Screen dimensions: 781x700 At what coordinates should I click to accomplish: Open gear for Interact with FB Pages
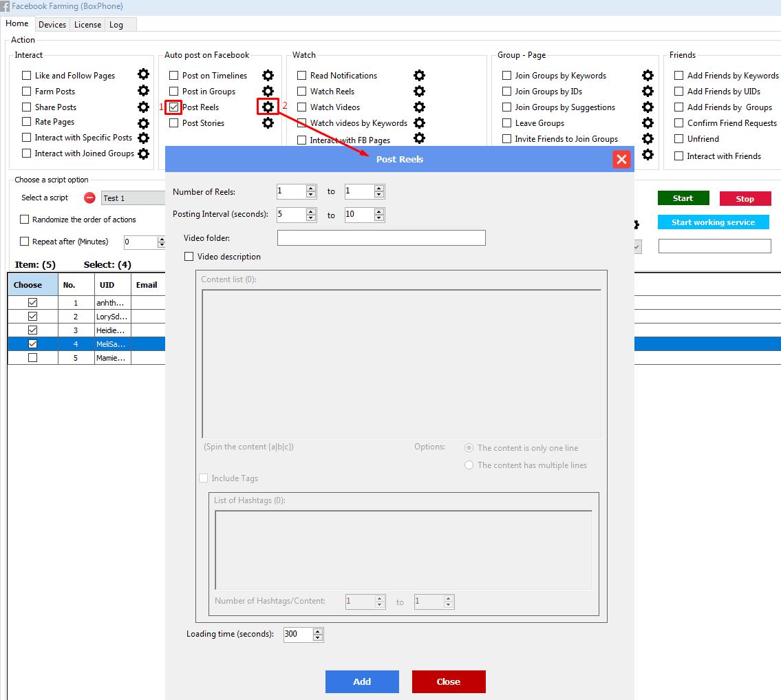click(419, 138)
